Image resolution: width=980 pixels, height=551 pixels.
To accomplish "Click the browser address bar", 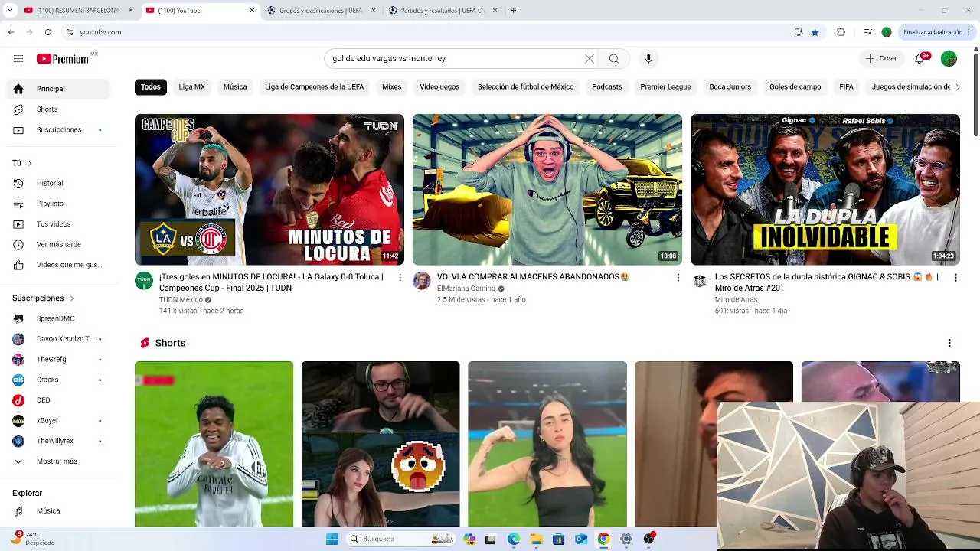I will tap(429, 32).
